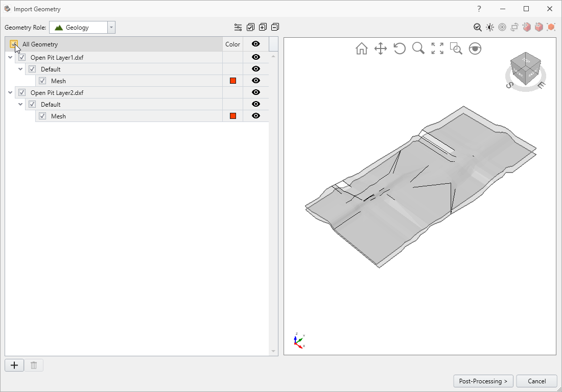Image resolution: width=562 pixels, height=392 pixels.
Task: Click the select-all checkboxes icon
Action: (x=250, y=27)
